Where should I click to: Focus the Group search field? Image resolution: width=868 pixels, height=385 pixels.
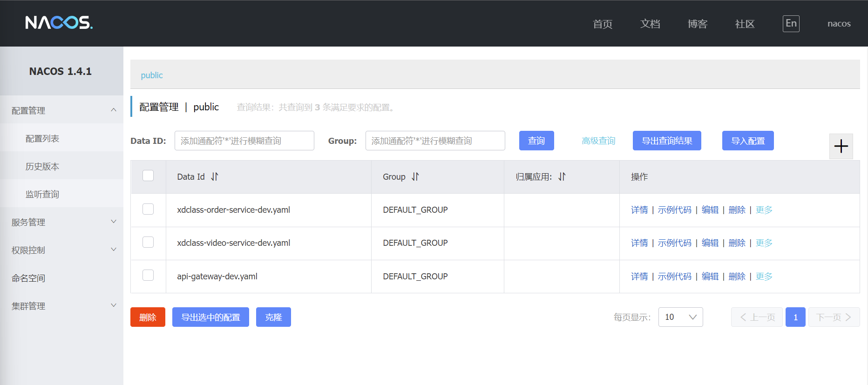pos(435,141)
